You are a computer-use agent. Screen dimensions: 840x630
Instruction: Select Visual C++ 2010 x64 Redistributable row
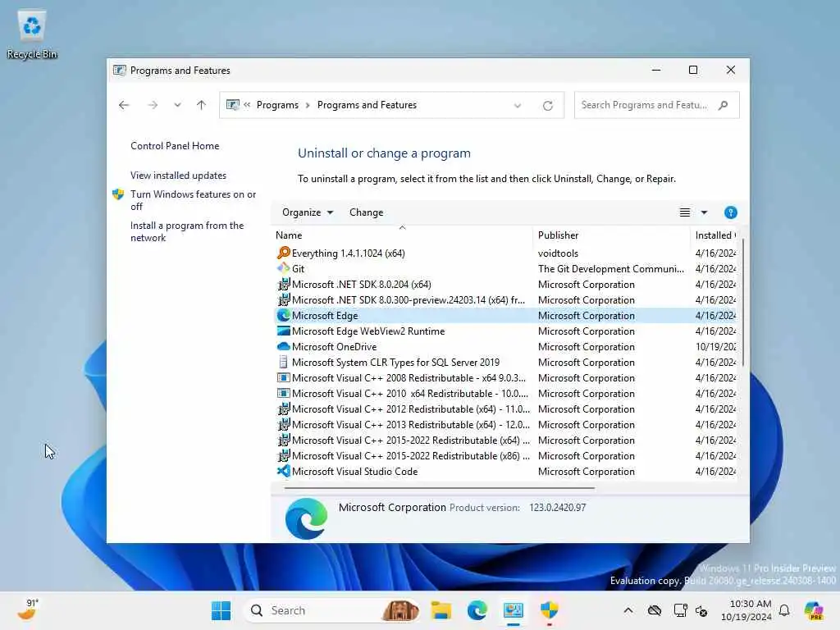505,393
